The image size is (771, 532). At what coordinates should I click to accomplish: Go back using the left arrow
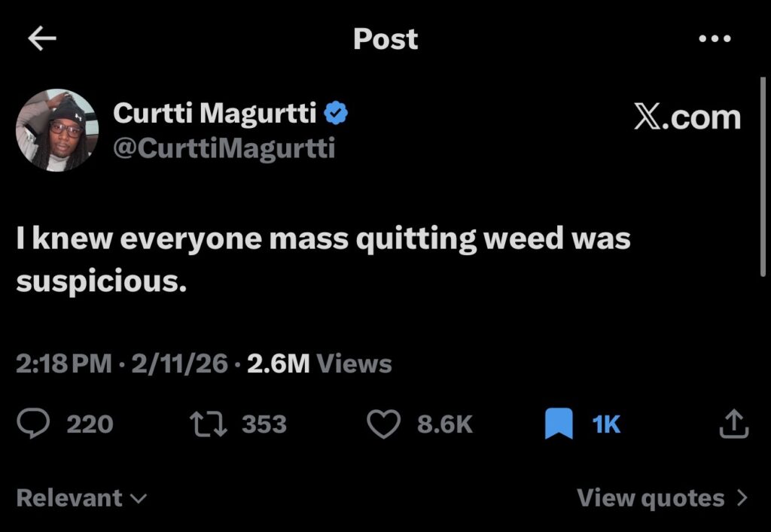pos(42,39)
